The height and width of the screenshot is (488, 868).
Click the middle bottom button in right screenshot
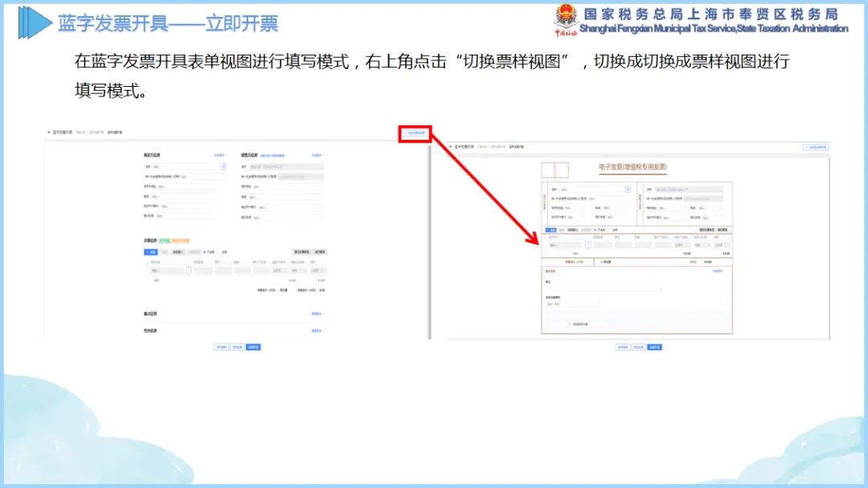pos(639,347)
